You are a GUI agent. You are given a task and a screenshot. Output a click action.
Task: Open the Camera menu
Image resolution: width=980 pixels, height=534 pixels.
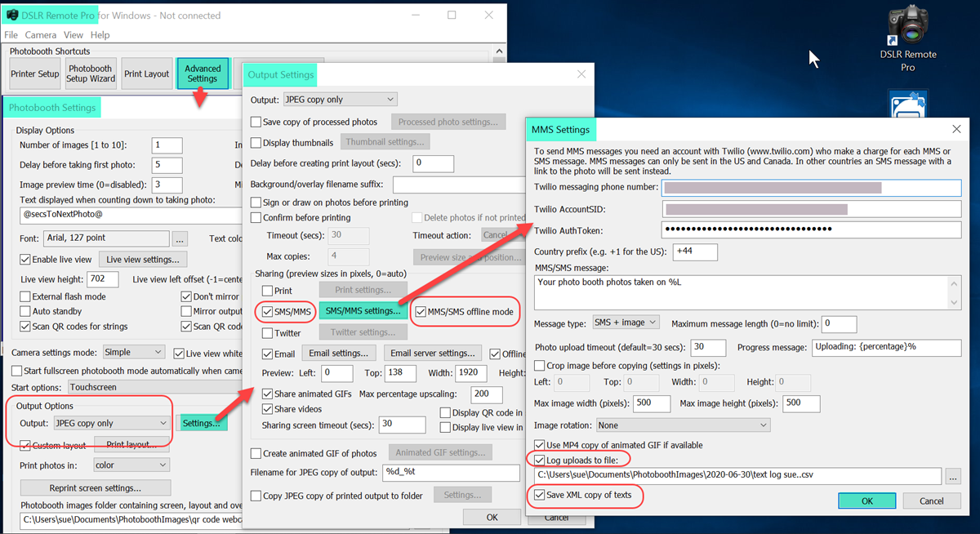41,35
